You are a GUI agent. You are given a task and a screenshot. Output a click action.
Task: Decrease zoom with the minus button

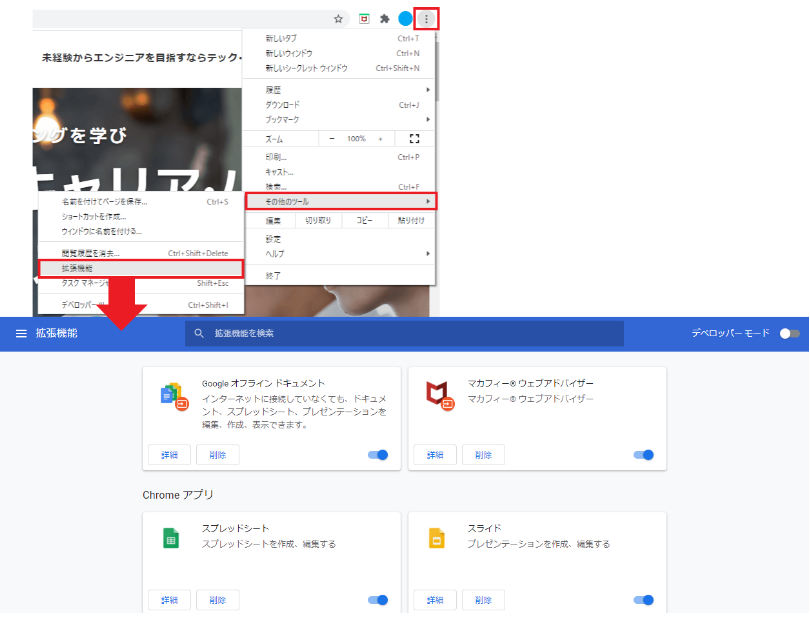point(332,138)
